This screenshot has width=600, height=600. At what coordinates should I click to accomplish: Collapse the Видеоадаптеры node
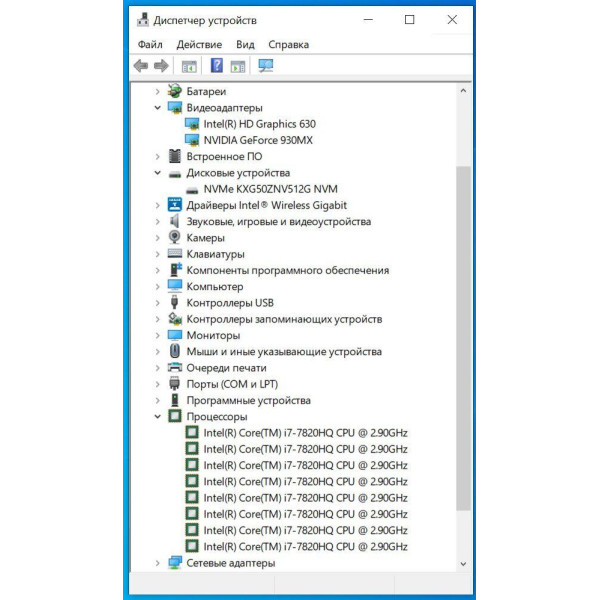157,108
